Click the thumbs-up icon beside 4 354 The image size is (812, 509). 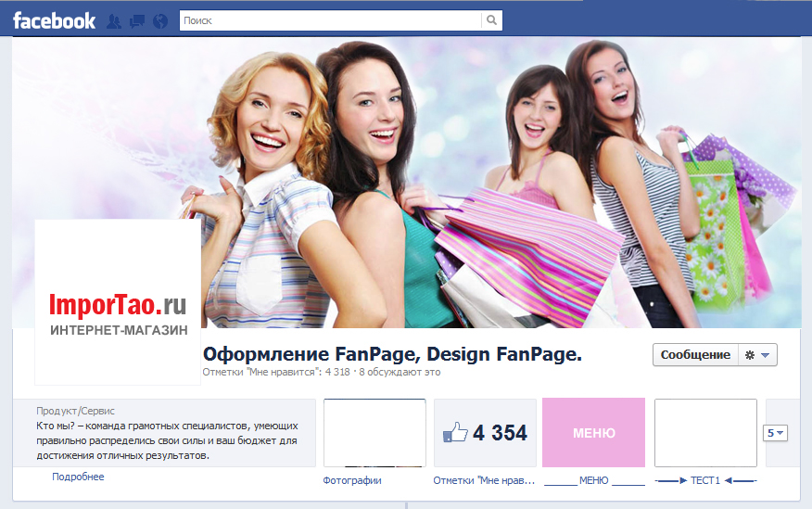coord(455,432)
